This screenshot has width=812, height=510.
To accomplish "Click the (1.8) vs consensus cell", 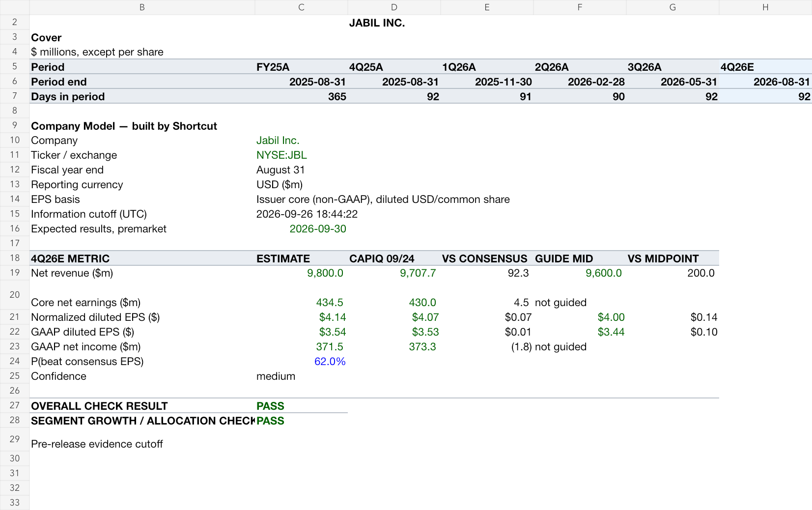I will point(487,347).
